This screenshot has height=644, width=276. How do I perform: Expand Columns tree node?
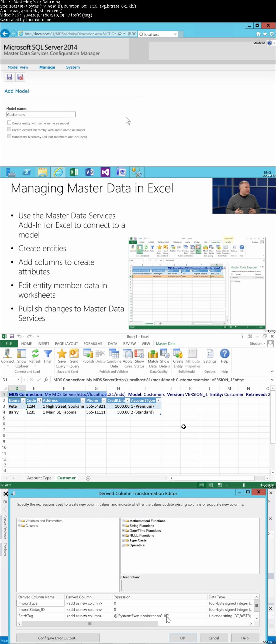click(x=19, y=526)
